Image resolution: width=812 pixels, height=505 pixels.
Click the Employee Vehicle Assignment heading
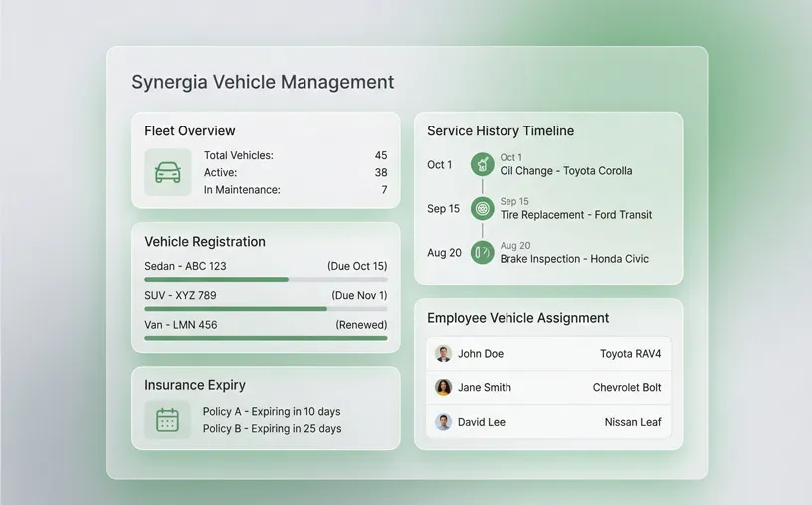pyautogui.click(x=517, y=318)
